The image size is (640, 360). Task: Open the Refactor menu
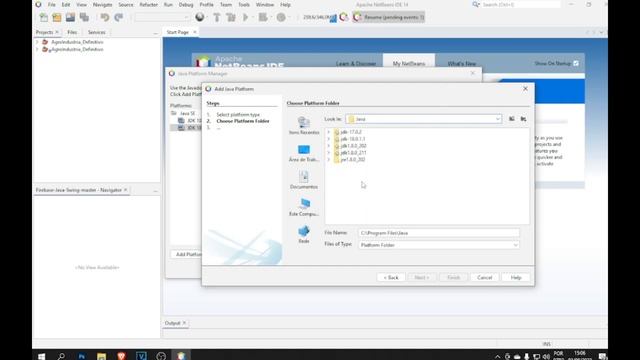click(x=149, y=4)
